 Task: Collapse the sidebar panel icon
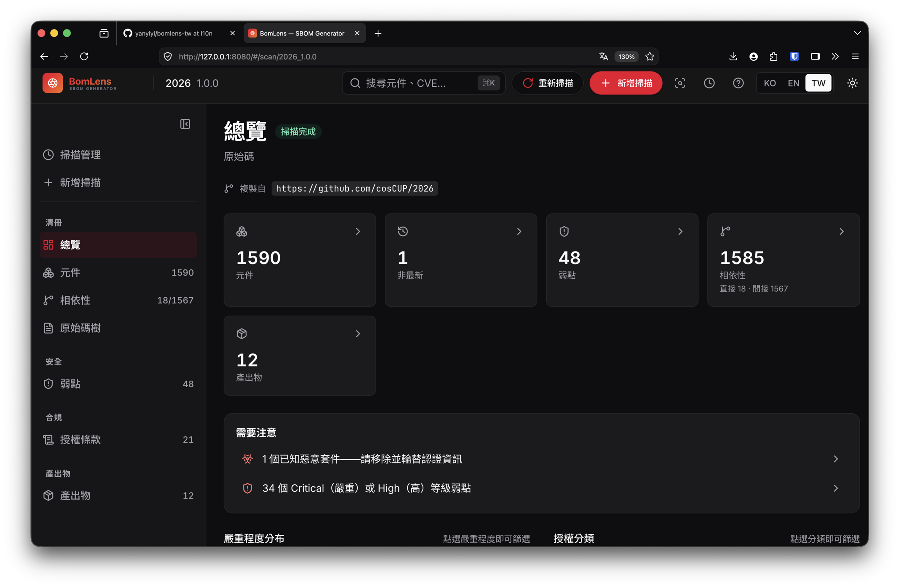(x=185, y=124)
